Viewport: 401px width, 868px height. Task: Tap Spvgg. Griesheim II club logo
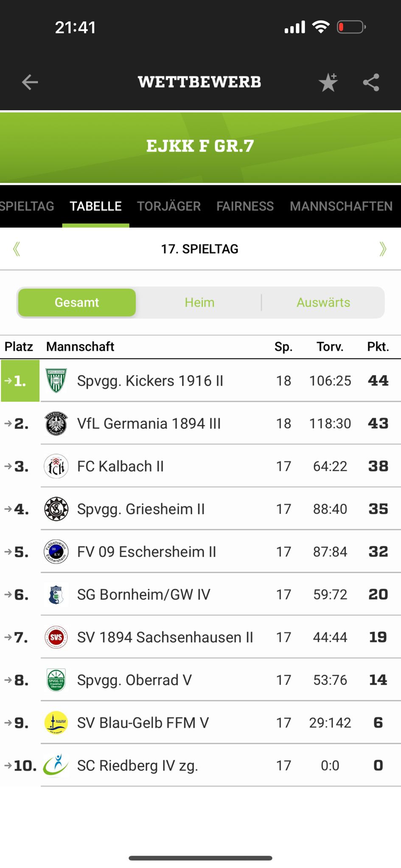(x=56, y=509)
